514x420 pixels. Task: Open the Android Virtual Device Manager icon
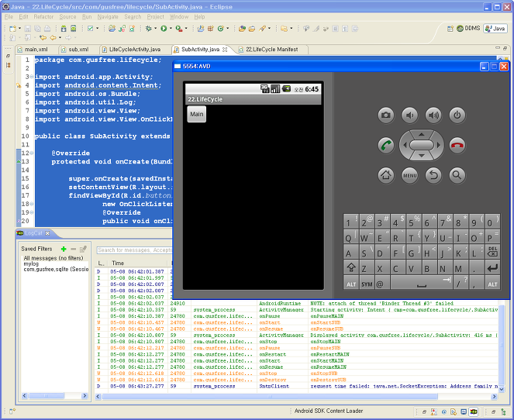point(74,29)
